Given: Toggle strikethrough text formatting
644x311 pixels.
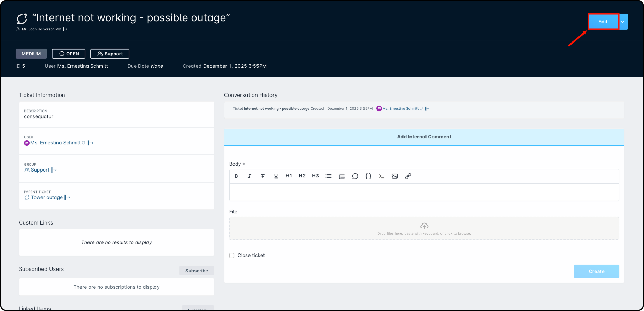Looking at the screenshot, I should coord(263,176).
